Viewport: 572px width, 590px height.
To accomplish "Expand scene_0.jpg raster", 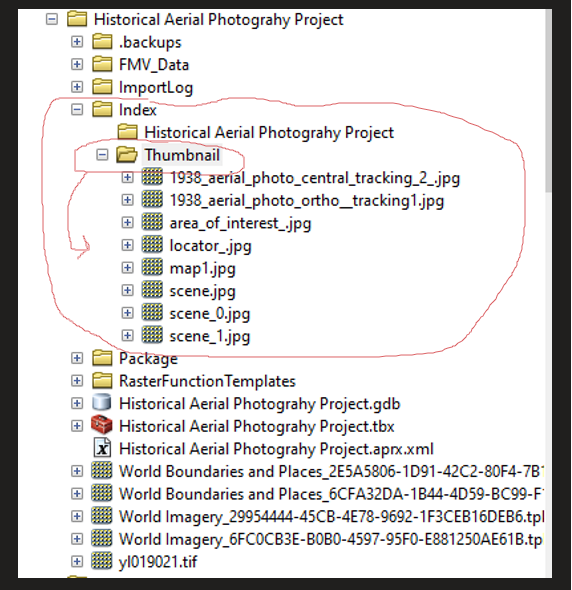I will 127,313.
